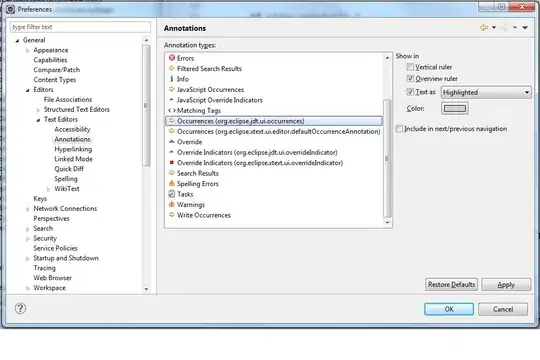Click the icon of Override Indicators jdt.ui.overrideIndicator
This screenshot has height=360, width=540.
172,152
